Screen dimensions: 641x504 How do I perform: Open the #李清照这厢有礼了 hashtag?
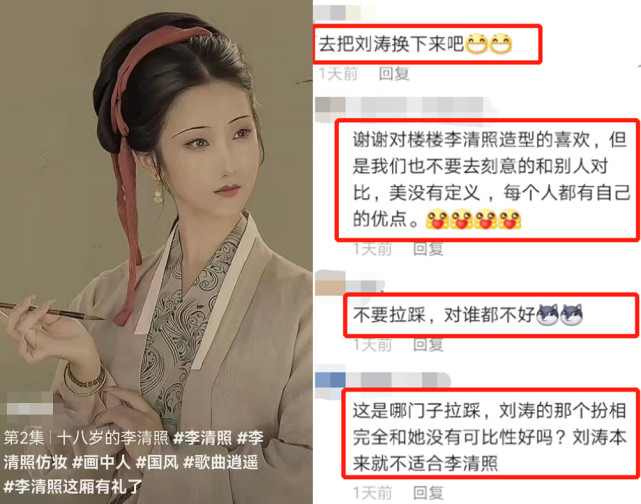point(73,487)
